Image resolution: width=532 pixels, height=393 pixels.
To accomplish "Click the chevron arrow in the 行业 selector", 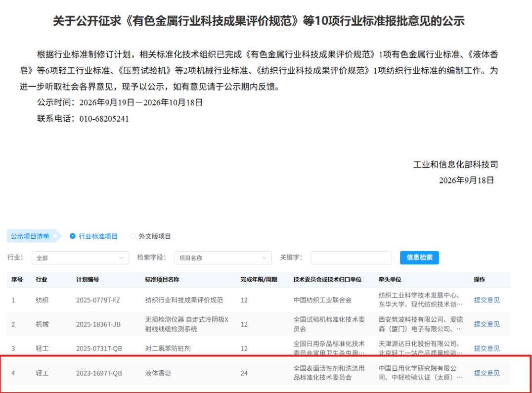I will 121,258.
